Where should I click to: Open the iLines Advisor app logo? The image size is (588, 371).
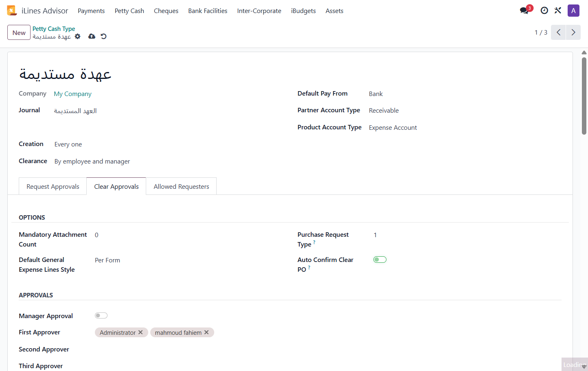click(12, 11)
